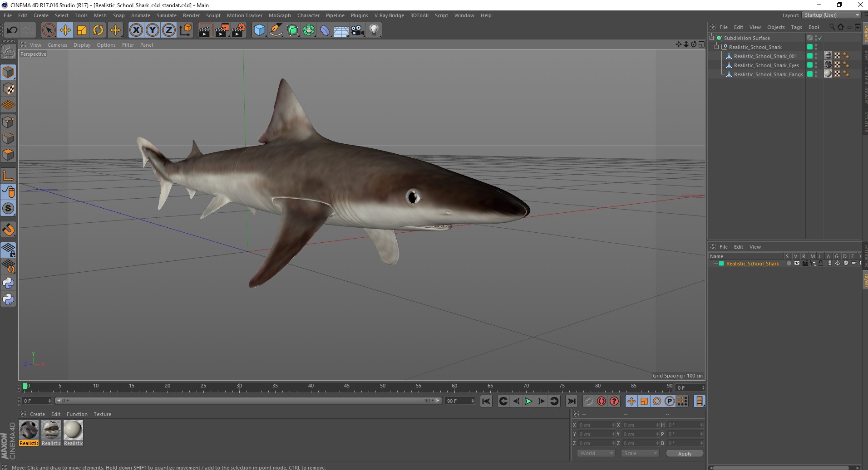Toggle X axis lock

136,30
